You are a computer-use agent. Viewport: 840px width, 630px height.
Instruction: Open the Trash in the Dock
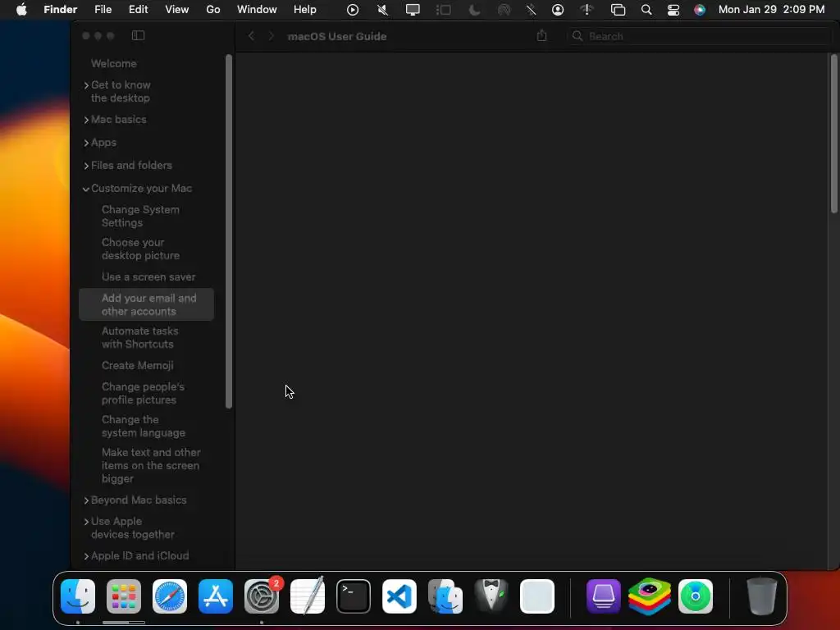point(761,596)
